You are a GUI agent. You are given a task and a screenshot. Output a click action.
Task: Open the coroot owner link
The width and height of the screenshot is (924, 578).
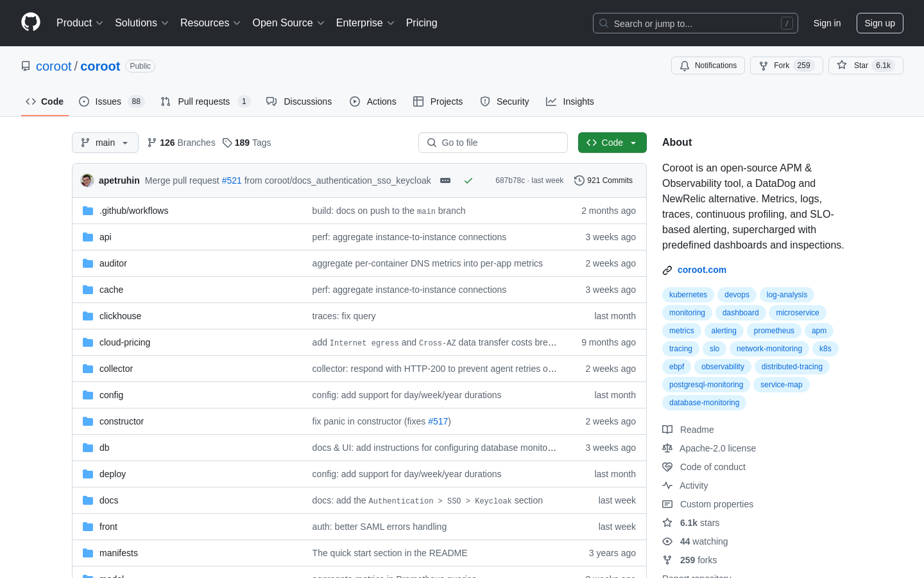pyautogui.click(x=54, y=66)
